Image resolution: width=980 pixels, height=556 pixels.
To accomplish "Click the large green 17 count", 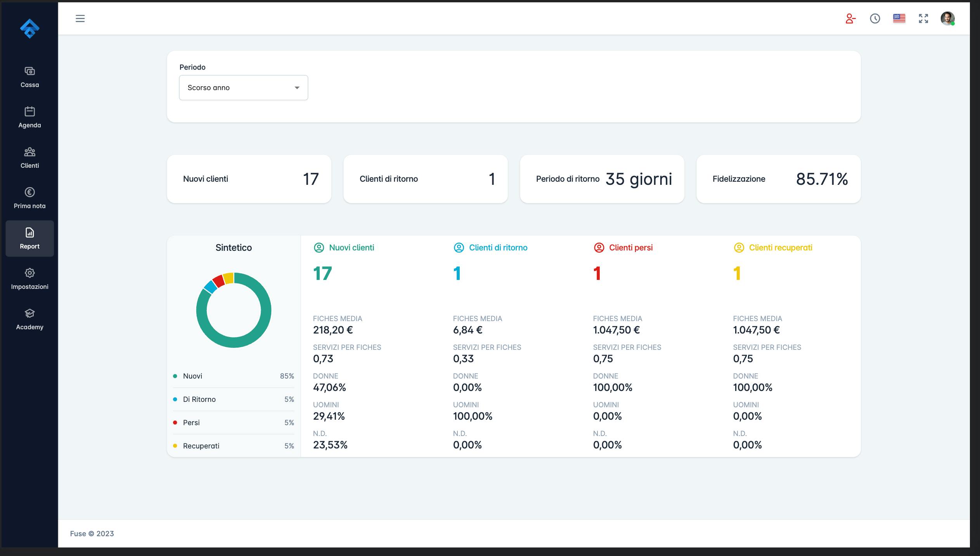I will pyautogui.click(x=322, y=273).
